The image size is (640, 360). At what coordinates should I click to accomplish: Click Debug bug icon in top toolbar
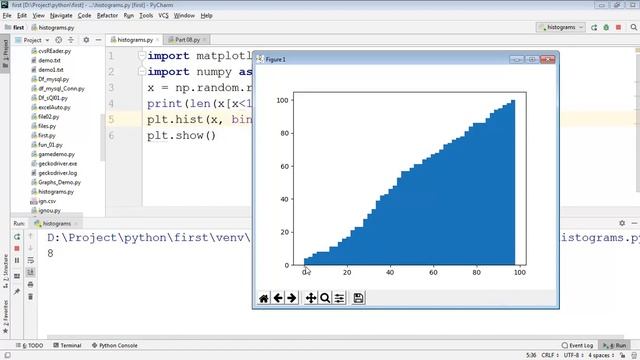pos(606,27)
